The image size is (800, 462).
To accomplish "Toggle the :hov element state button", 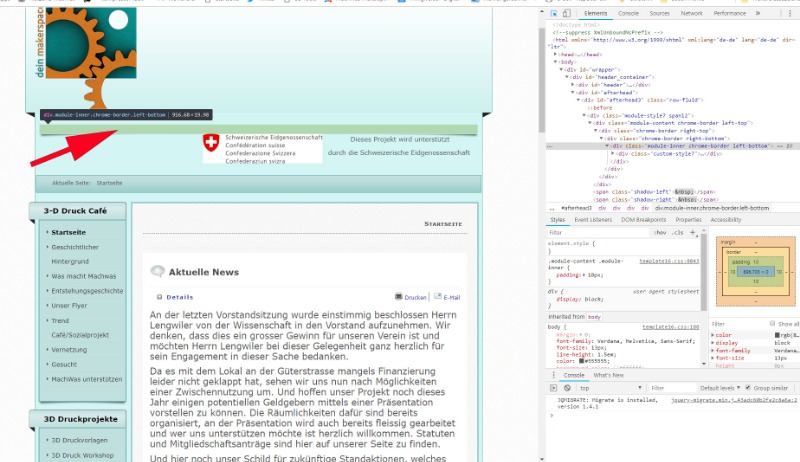I will click(x=660, y=233).
